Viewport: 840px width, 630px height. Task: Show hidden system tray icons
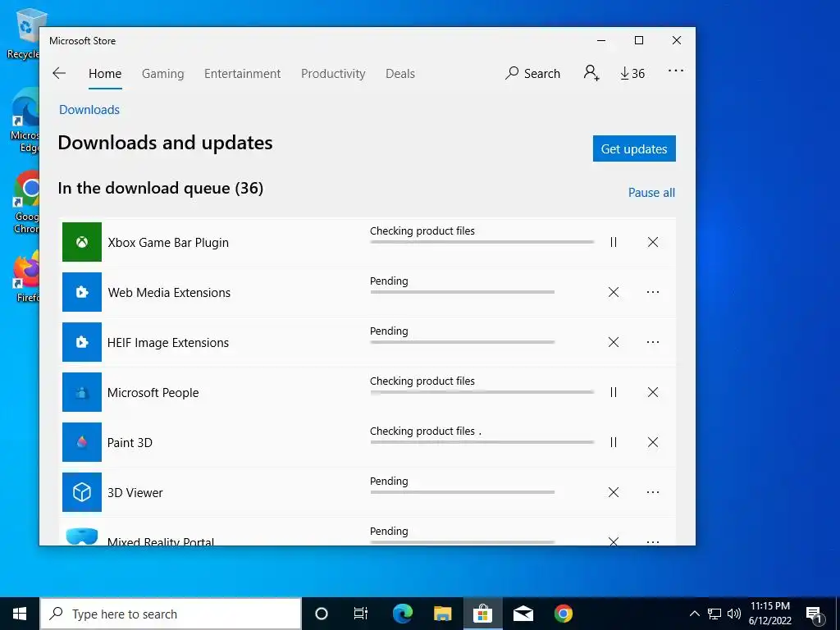694,614
